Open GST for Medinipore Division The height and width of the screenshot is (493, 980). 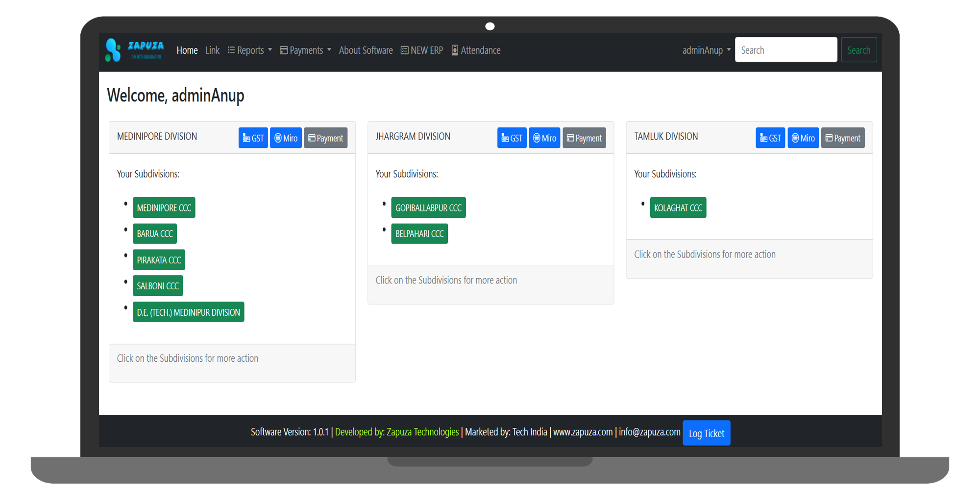253,138
